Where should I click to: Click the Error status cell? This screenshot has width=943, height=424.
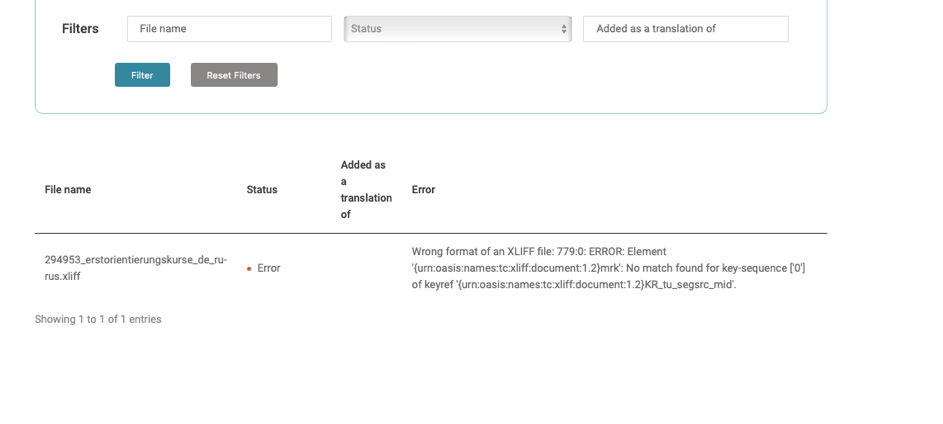[x=263, y=268]
